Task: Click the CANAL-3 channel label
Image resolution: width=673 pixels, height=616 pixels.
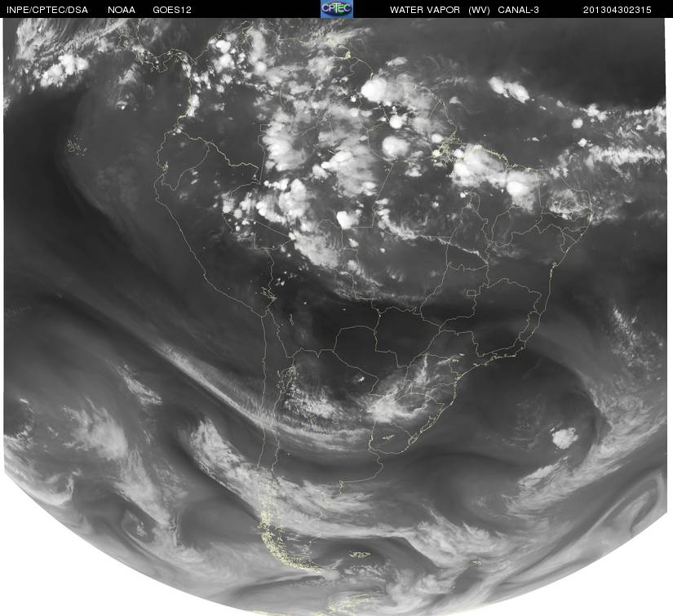Action: pyautogui.click(x=519, y=10)
